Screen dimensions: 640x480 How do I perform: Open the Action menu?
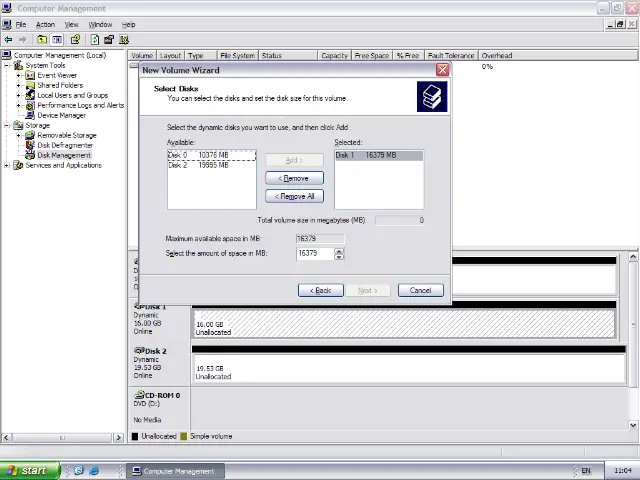pyautogui.click(x=45, y=24)
